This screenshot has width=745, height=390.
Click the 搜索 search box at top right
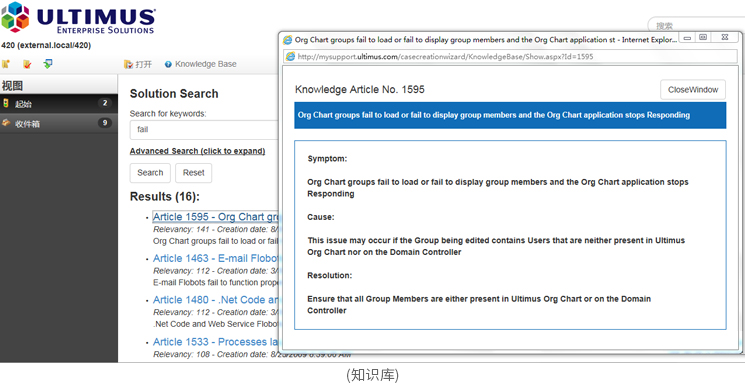coord(696,25)
